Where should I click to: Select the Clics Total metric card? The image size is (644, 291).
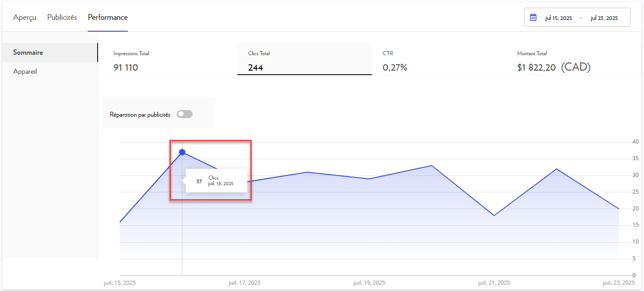(x=304, y=61)
